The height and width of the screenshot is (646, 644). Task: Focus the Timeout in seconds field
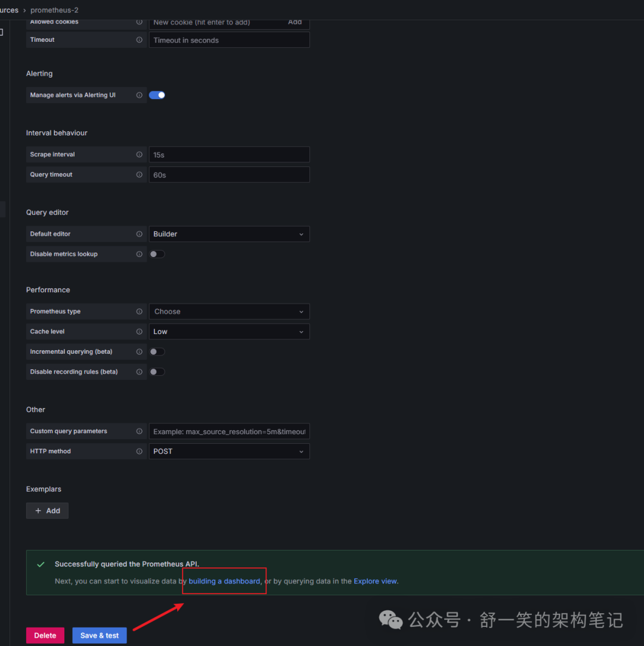point(229,40)
